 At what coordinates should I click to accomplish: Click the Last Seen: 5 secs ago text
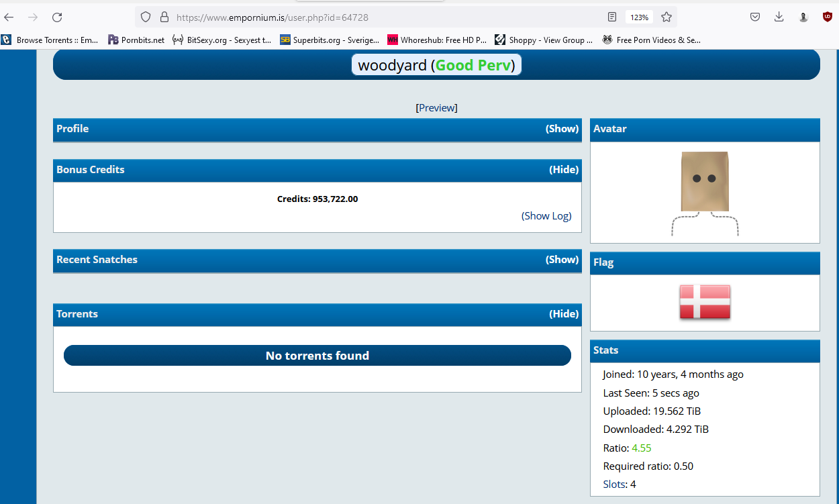651,393
